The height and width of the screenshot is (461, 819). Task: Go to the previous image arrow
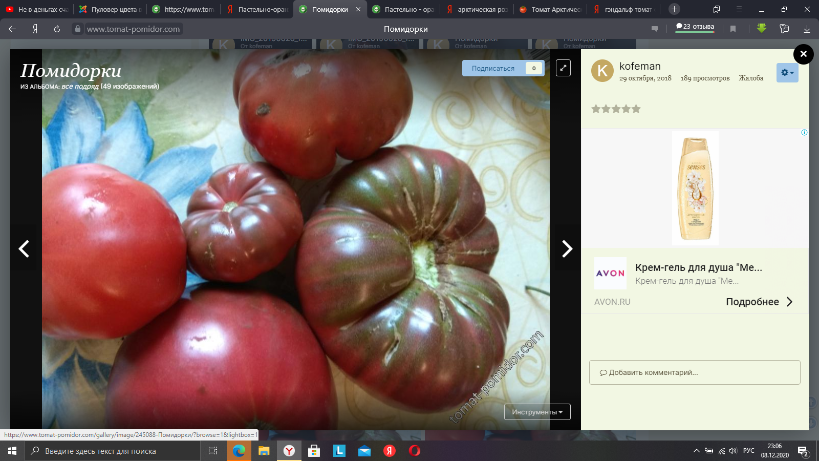pyautogui.click(x=25, y=249)
